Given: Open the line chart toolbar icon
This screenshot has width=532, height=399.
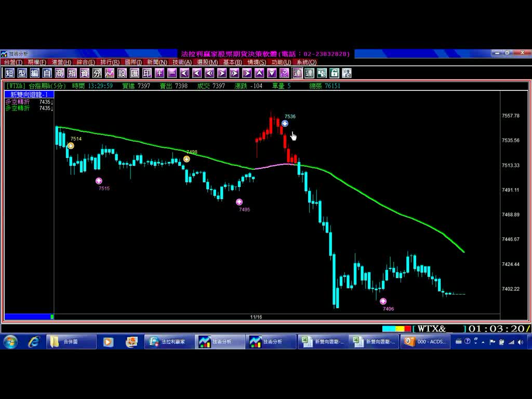Looking at the screenshot, I should click(110, 73).
